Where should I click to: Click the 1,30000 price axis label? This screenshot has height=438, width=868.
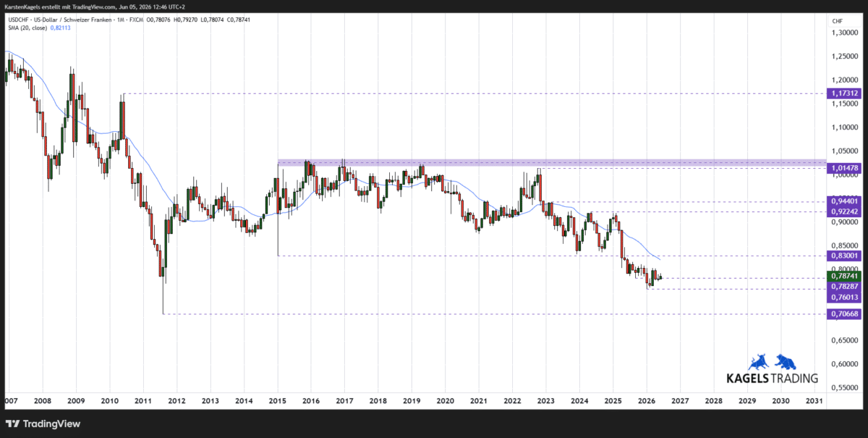[845, 33]
